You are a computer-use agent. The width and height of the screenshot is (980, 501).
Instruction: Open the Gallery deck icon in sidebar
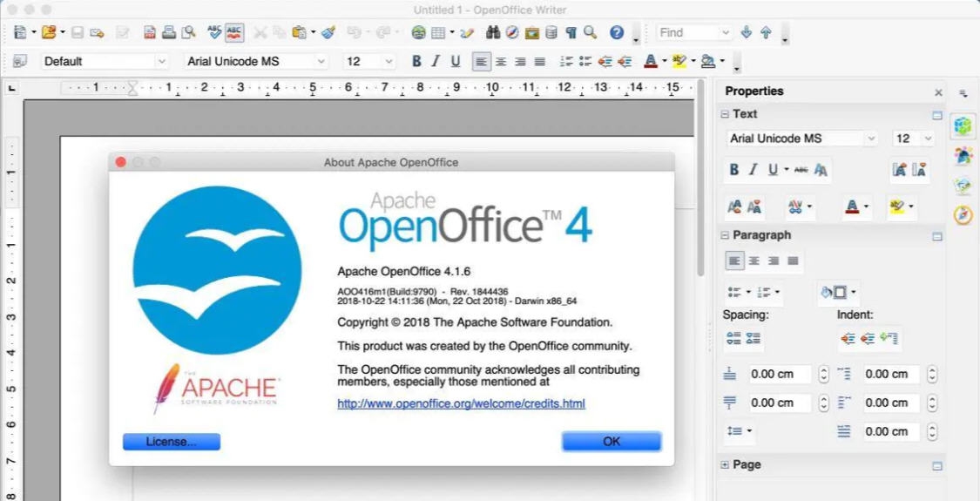point(963,185)
